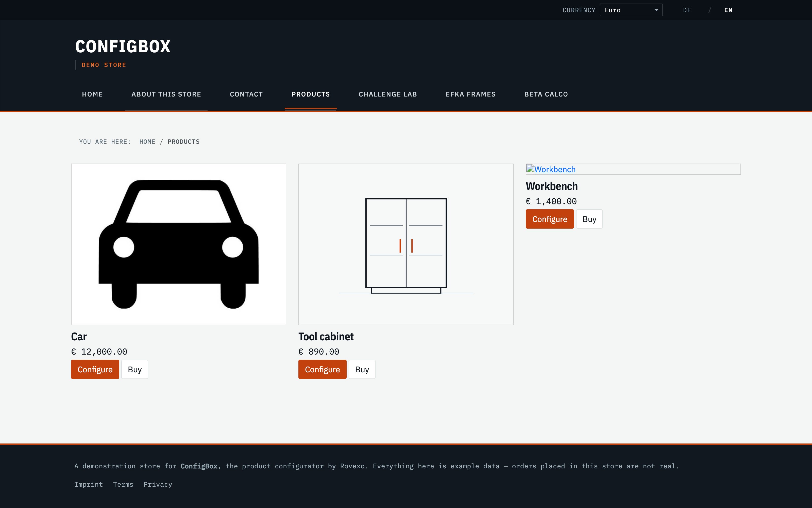The height and width of the screenshot is (508, 812).
Task: Click the broken Workbench image link
Action: [x=551, y=169]
